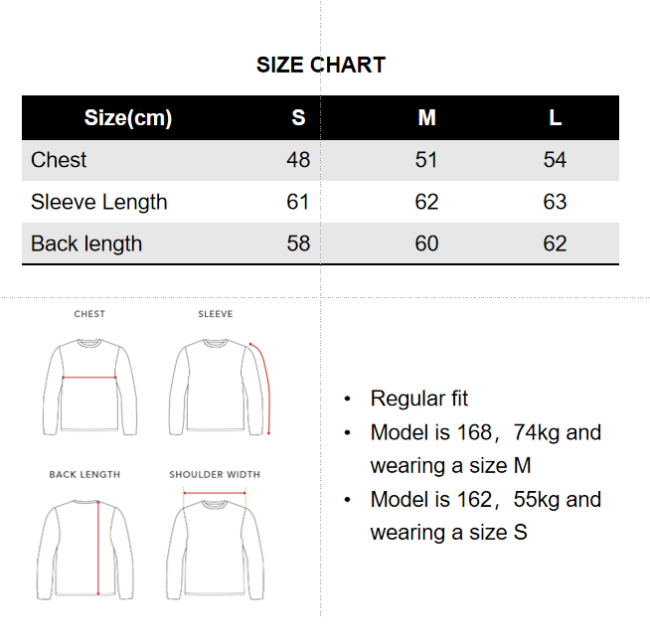Viewport: 650px width, 644px height.
Task: Click sleeve length value 63 for size L
Action: (555, 202)
